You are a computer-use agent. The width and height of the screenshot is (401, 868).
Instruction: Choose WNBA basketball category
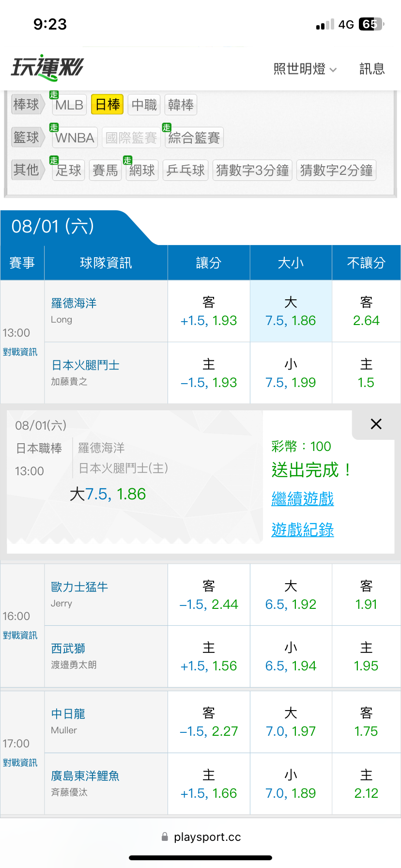tap(75, 138)
